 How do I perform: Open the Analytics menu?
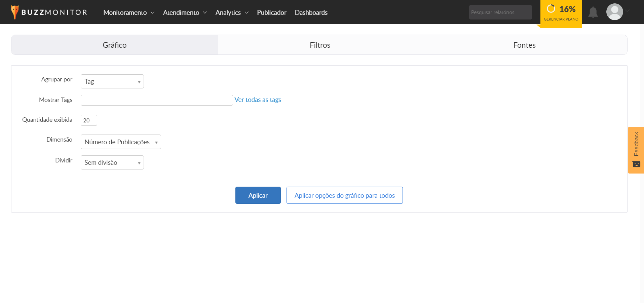pyautogui.click(x=232, y=12)
